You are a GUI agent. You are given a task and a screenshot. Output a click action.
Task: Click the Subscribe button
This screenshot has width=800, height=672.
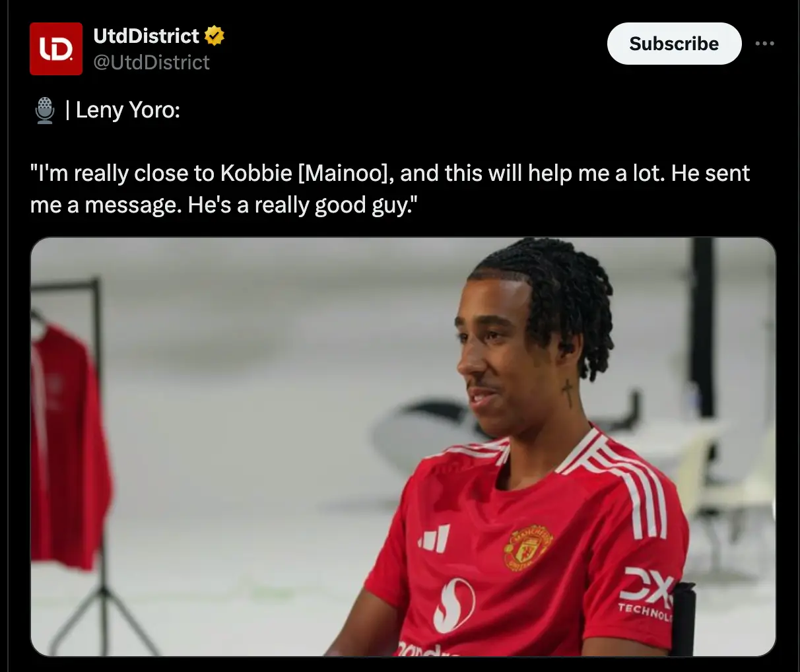tap(674, 44)
